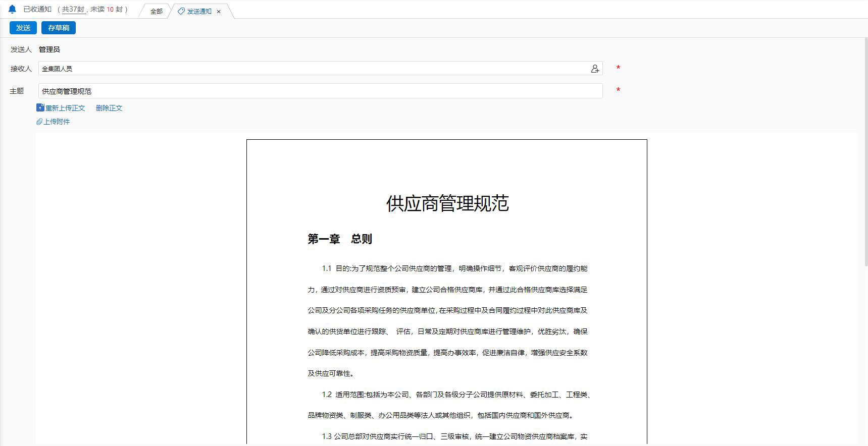Click the add-recipient person icon
The image size is (868, 446).
(x=595, y=69)
